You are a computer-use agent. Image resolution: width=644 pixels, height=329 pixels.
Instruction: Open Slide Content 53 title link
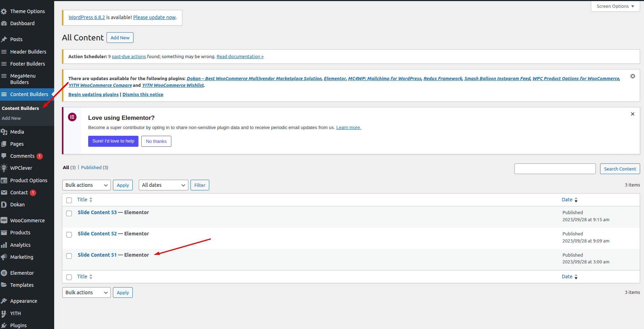(x=97, y=212)
